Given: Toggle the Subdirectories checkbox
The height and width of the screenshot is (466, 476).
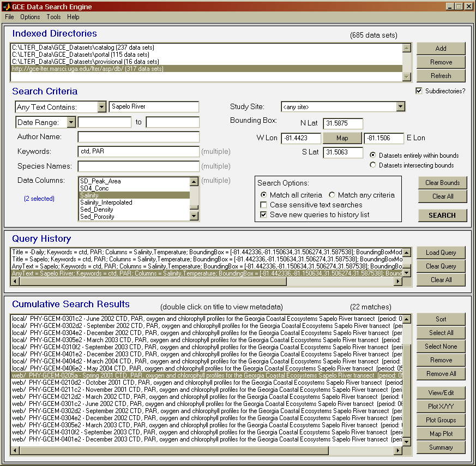Looking at the screenshot, I should tap(419, 91).
